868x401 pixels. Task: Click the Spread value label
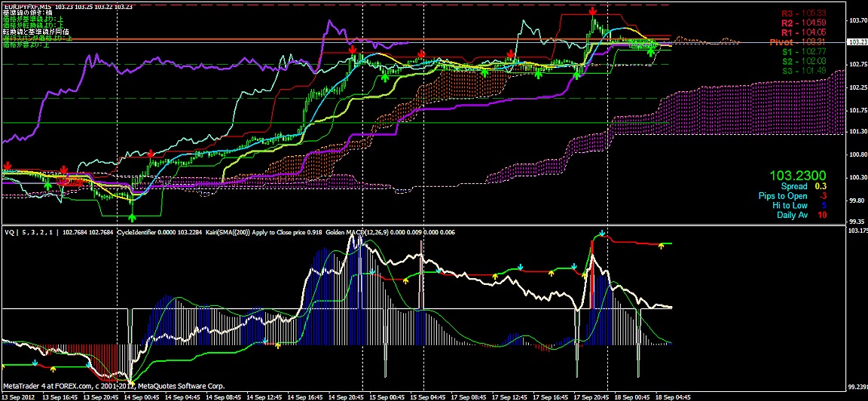pos(793,186)
